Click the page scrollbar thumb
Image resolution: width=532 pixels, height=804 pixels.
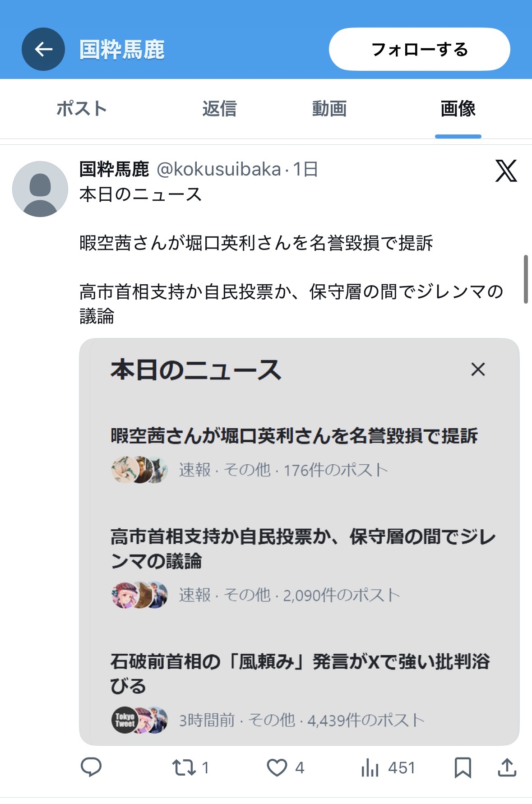click(526, 279)
